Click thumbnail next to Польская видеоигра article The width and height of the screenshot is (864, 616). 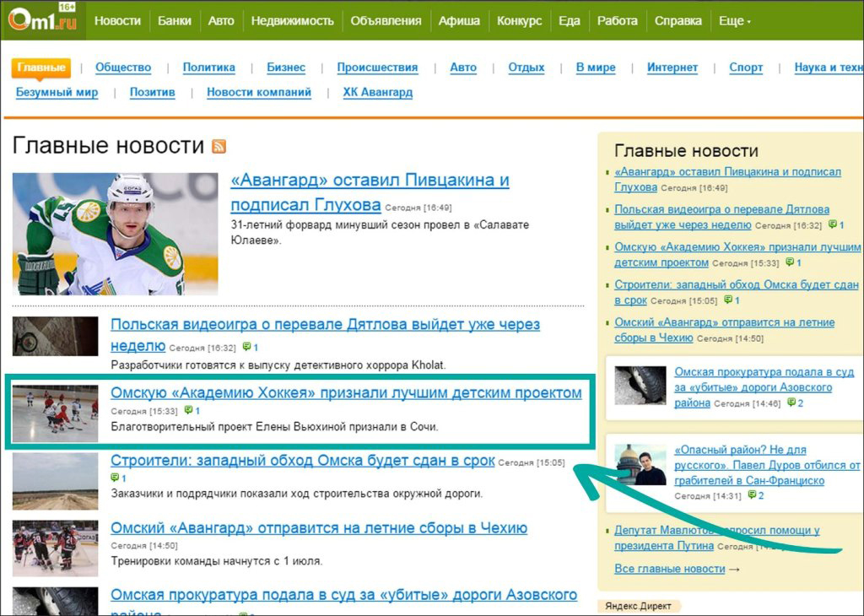coord(55,336)
